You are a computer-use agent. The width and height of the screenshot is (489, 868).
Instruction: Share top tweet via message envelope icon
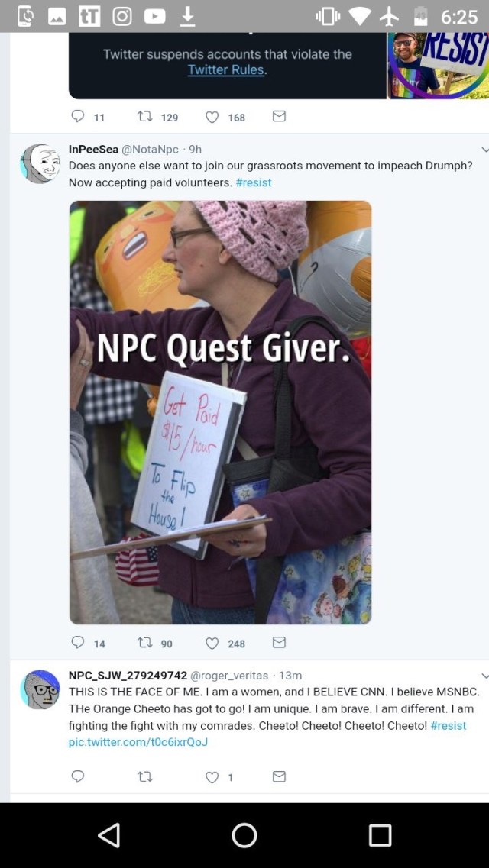tap(279, 116)
